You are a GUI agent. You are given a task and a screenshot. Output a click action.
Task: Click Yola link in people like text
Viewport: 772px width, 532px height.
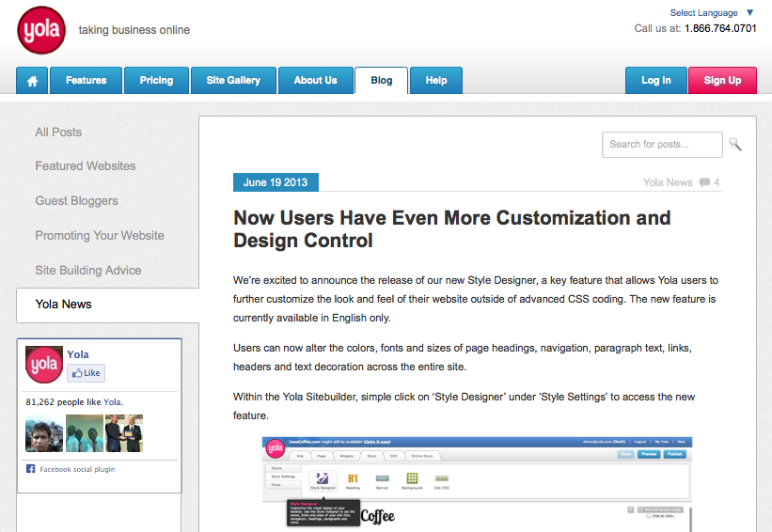point(112,402)
